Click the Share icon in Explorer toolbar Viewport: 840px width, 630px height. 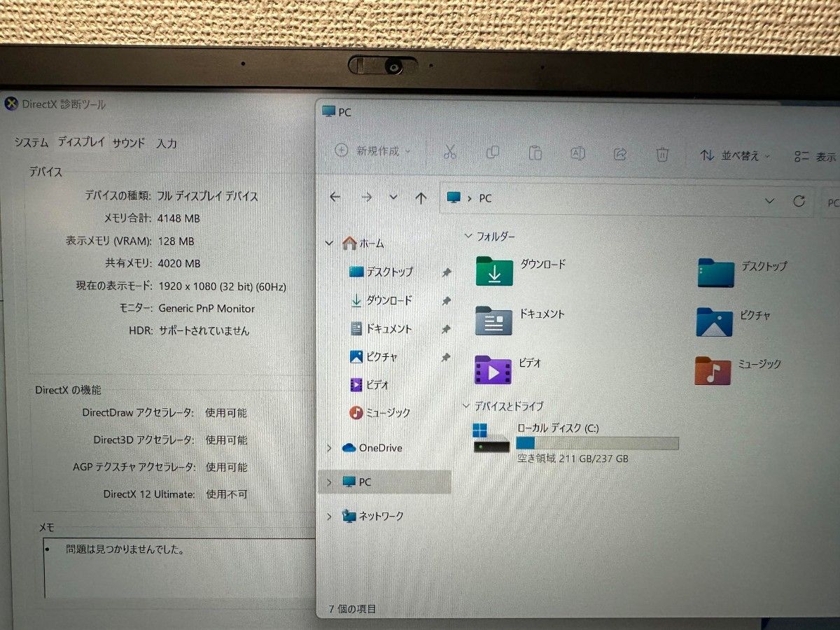619,154
